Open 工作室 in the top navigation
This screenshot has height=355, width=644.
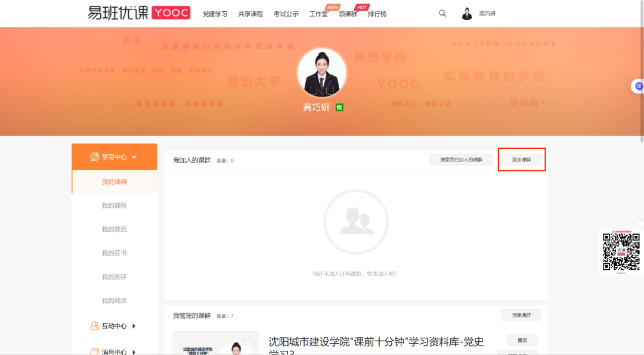coord(318,14)
